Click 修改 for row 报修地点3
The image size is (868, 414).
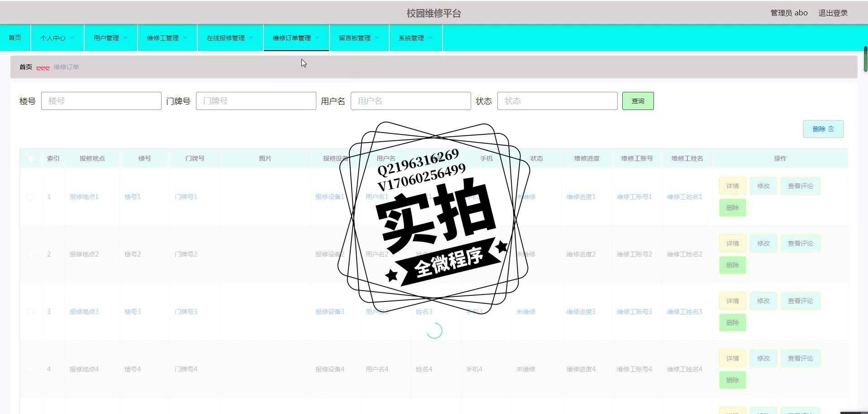(x=763, y=301)
